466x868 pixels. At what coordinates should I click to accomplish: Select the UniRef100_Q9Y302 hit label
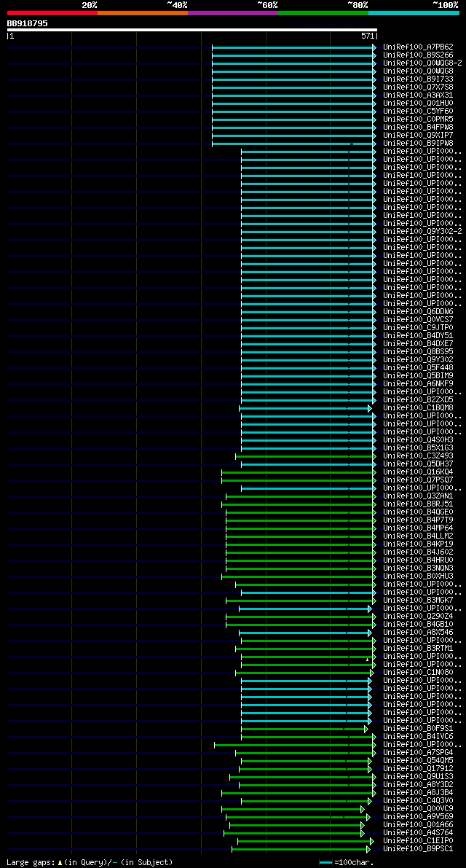coord(418,360)
